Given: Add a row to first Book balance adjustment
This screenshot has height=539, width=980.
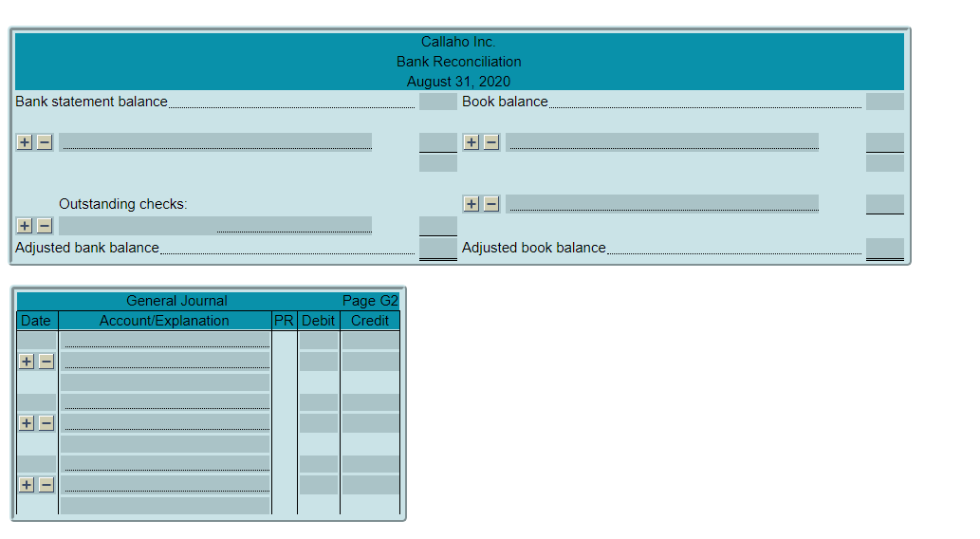Looking at the screenshot, I should point(472,142).
